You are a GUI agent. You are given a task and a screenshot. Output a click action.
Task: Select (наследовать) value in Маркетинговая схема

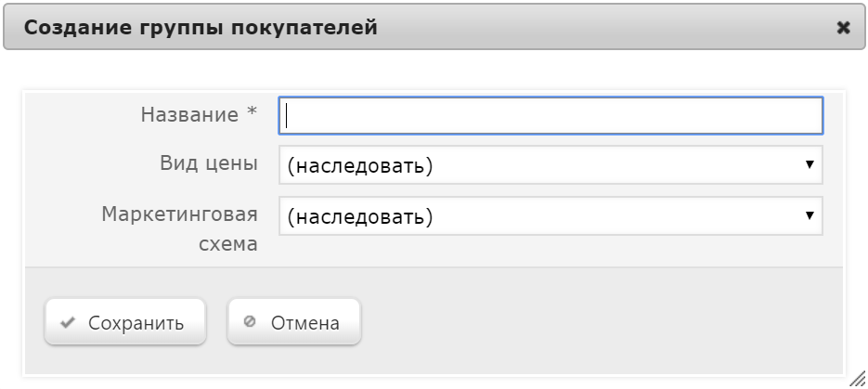[x=359, y=216]
